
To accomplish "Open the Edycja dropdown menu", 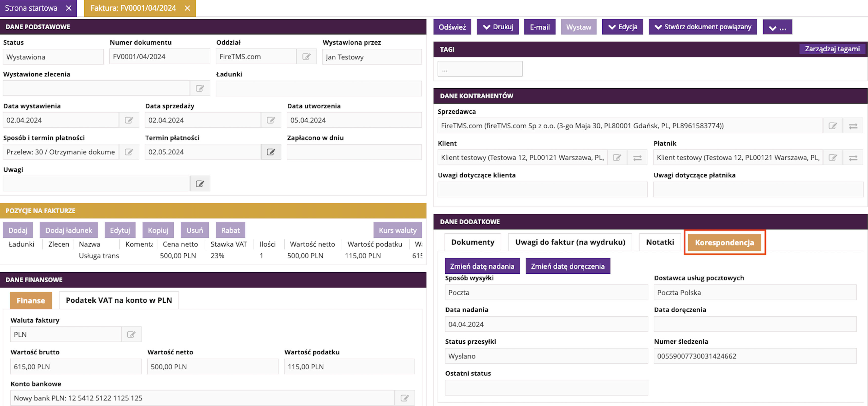I will point(622,27).
